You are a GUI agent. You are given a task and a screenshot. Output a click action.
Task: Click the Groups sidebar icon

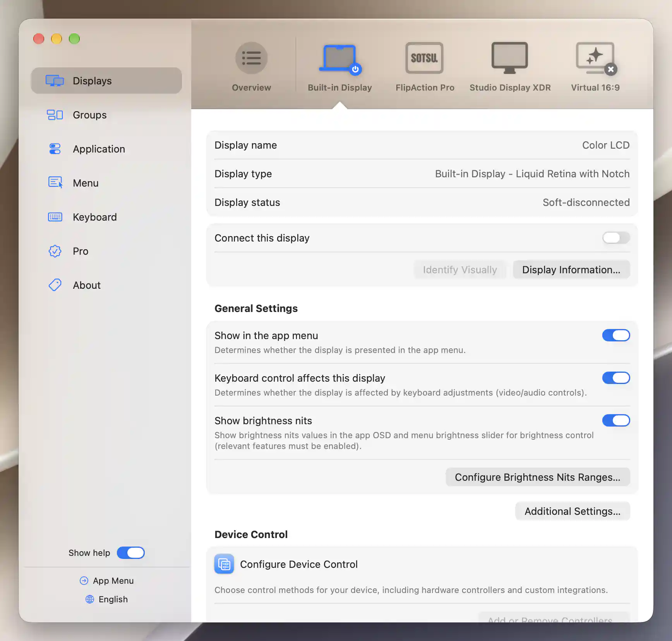[55, 115]
